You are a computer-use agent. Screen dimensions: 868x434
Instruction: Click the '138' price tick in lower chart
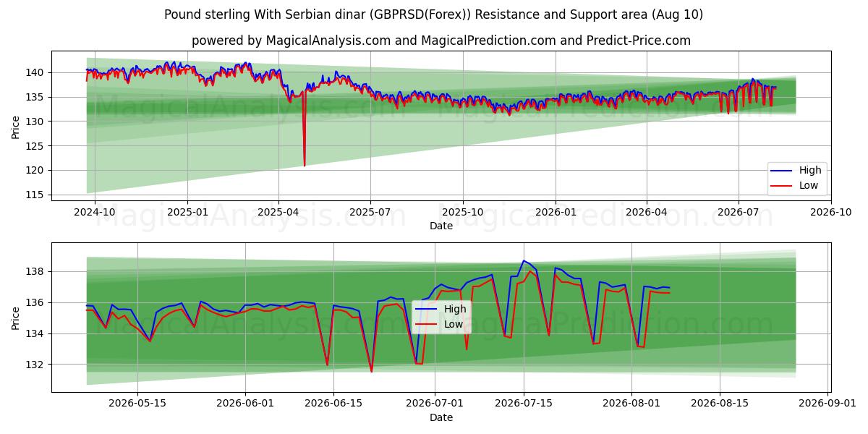(x=36, y=271)
